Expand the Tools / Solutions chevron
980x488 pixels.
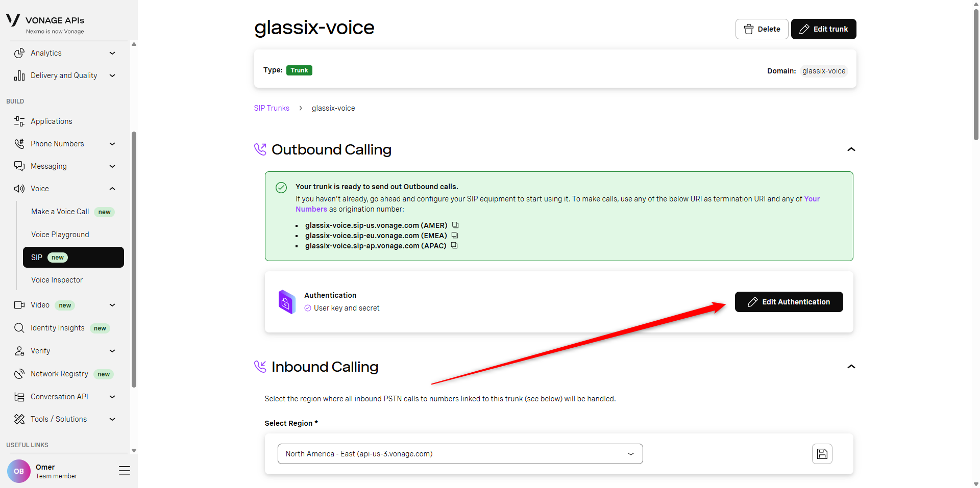tap(112, 419)
